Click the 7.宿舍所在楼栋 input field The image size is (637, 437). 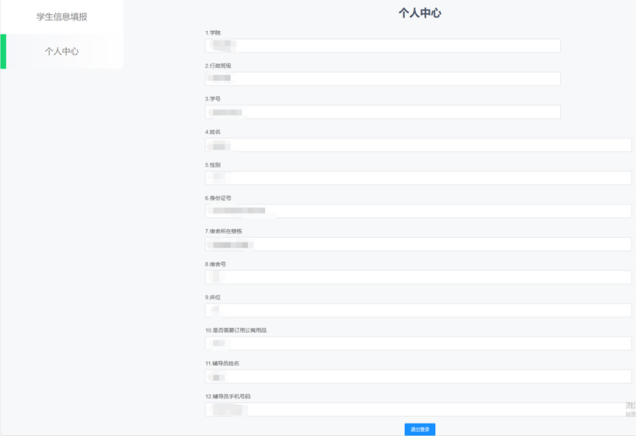(418, 244)
